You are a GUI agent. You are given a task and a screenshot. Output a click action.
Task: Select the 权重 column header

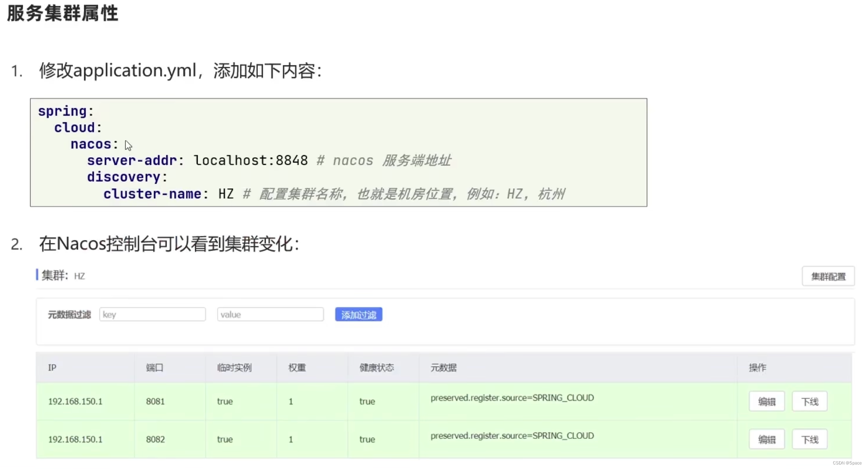click(x=297, y=367)
